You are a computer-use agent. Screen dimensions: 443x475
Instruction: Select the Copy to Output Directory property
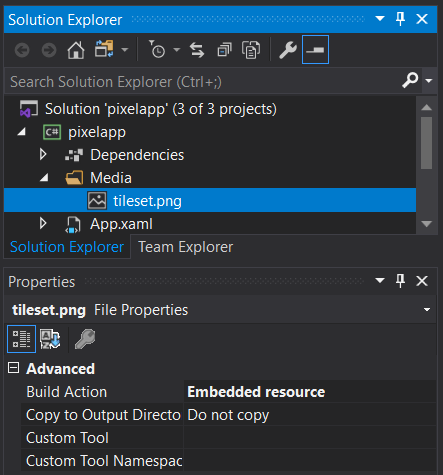(x=103, y=415)
